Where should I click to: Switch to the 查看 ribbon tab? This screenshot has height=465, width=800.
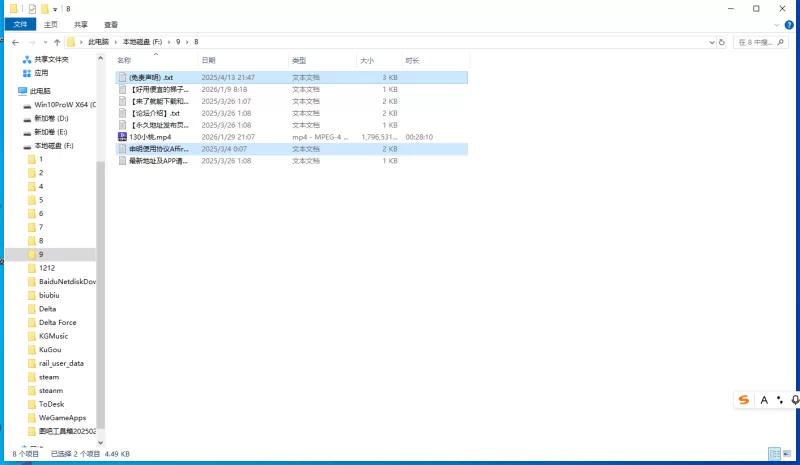110,24
